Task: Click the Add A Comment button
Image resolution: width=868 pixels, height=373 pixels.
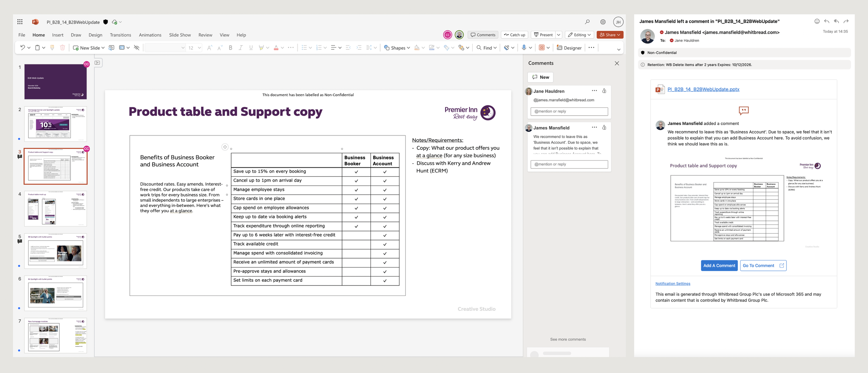Action: pyautogui.click(x=719, y=265)
